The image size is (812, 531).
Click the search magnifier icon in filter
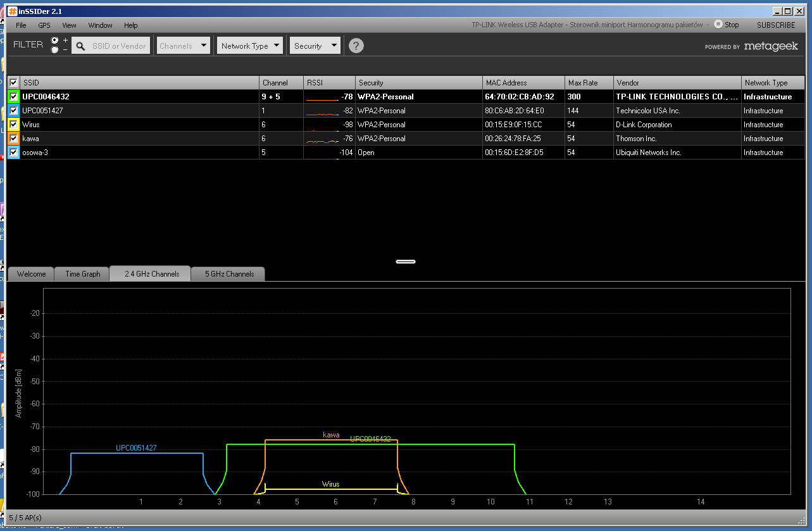coord(81,46)
